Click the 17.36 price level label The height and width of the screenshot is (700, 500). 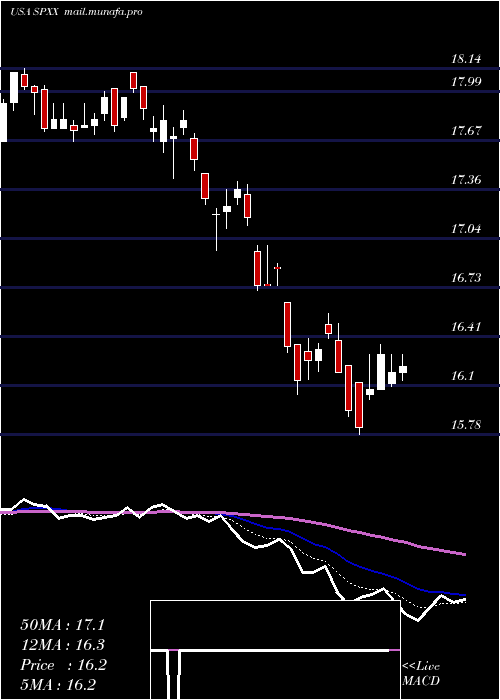(x=466, y=180)
